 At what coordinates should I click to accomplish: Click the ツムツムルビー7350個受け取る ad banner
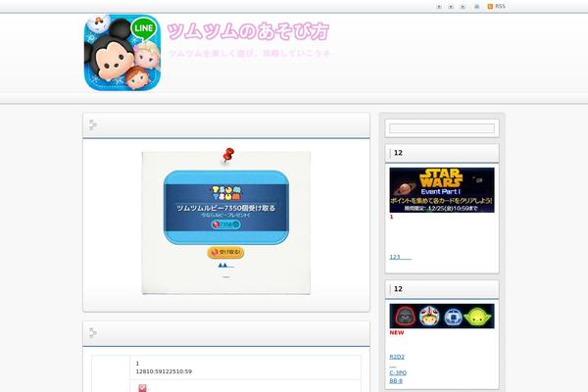click(226, 208)
